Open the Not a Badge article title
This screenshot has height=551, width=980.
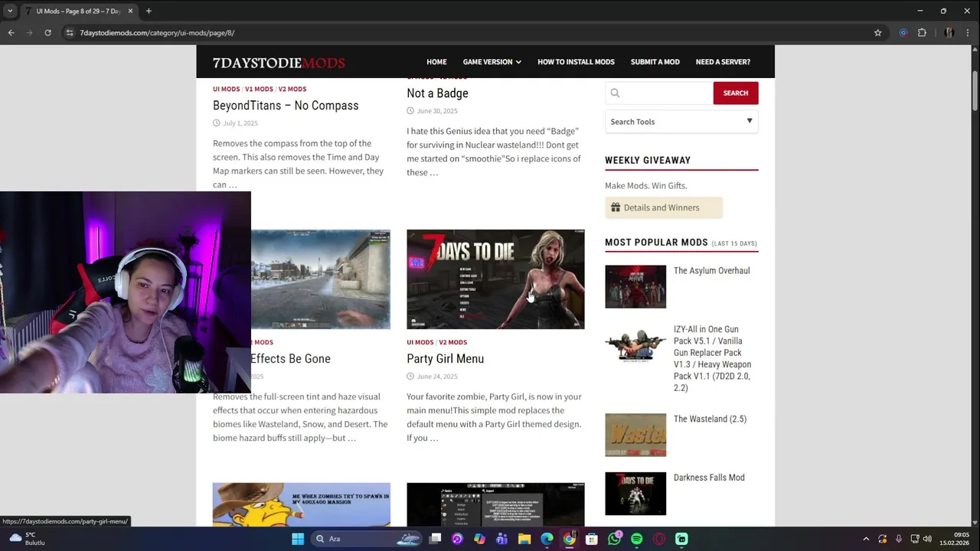(437, 93)
